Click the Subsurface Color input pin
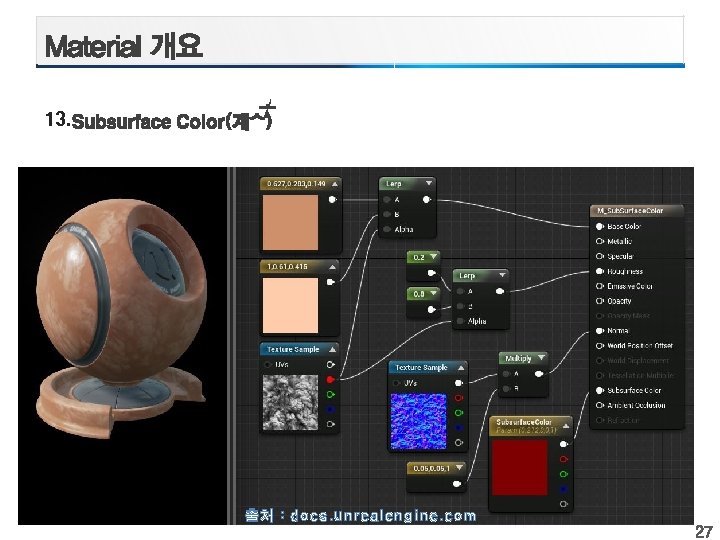Image resolution: width=720 pixels, height=540 pixels. point(600,390)
